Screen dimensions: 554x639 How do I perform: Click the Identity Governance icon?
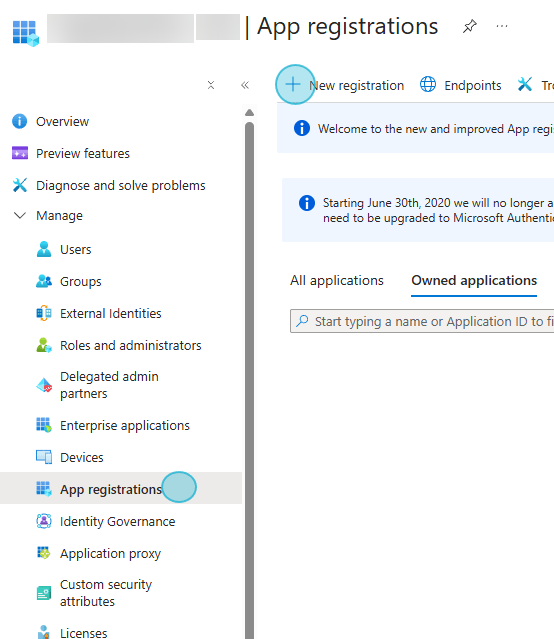tap(44, 521)
